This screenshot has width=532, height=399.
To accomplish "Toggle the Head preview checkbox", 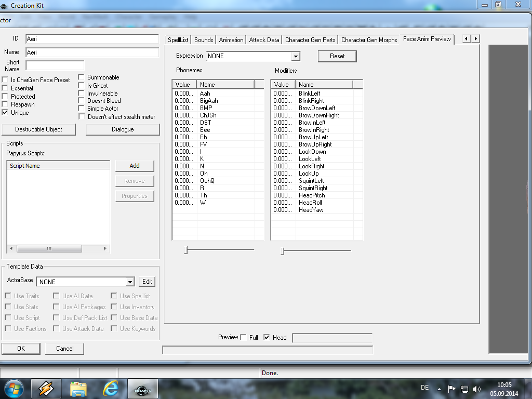I will point(267,338).
